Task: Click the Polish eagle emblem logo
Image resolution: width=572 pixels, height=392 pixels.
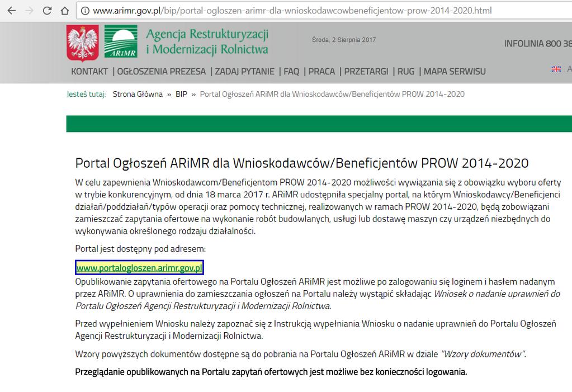Action: (82, 42)
